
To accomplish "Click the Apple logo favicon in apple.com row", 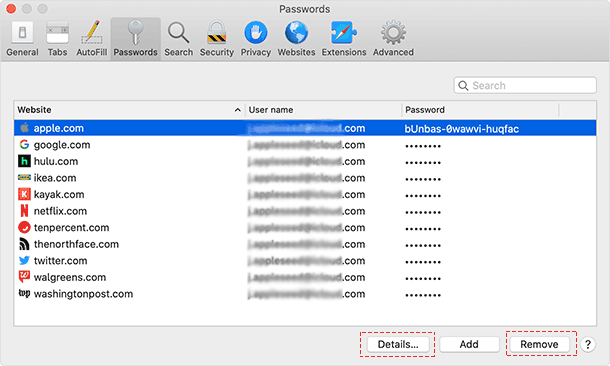I will click(25, 128).
